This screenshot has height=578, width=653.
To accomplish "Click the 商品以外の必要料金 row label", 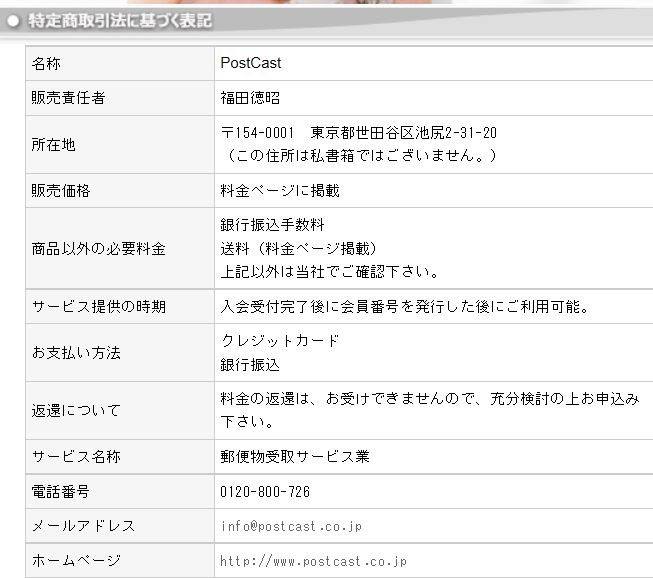I will 98,249.
